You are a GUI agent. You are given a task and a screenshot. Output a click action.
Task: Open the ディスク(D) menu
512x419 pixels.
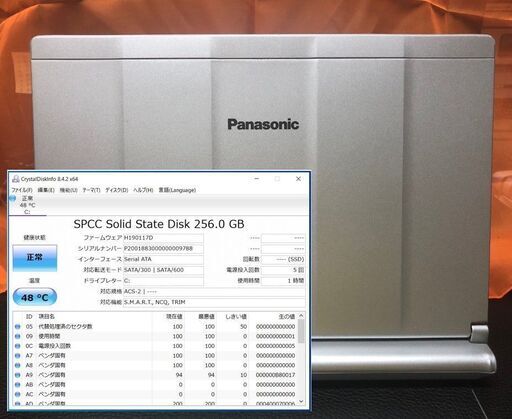click(x=117, y=190)
